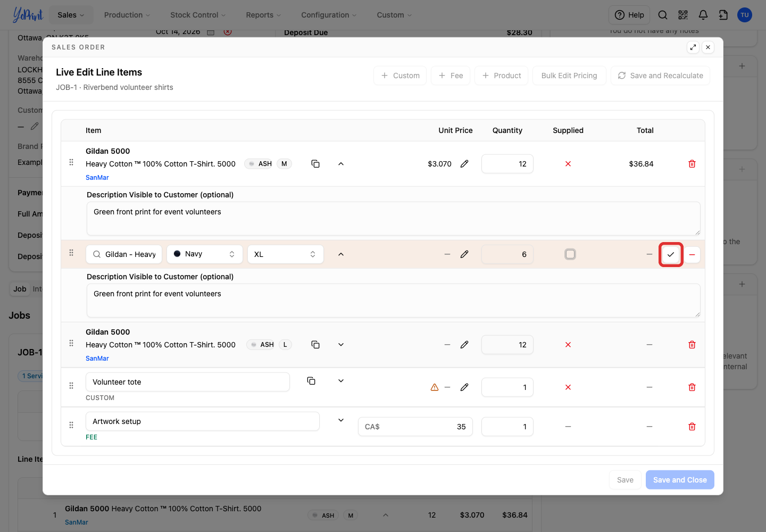Delete the Artwork setup fee line
766x532 pixels.
point(692,427)
